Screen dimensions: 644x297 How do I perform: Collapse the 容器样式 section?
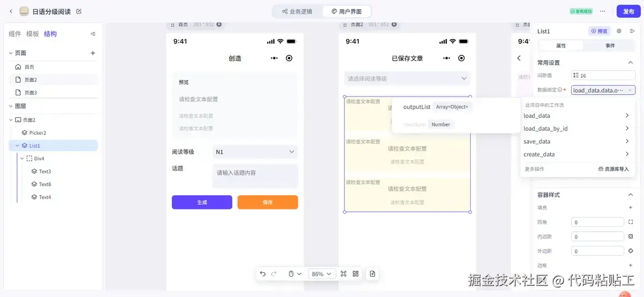[x=631, y=195]
